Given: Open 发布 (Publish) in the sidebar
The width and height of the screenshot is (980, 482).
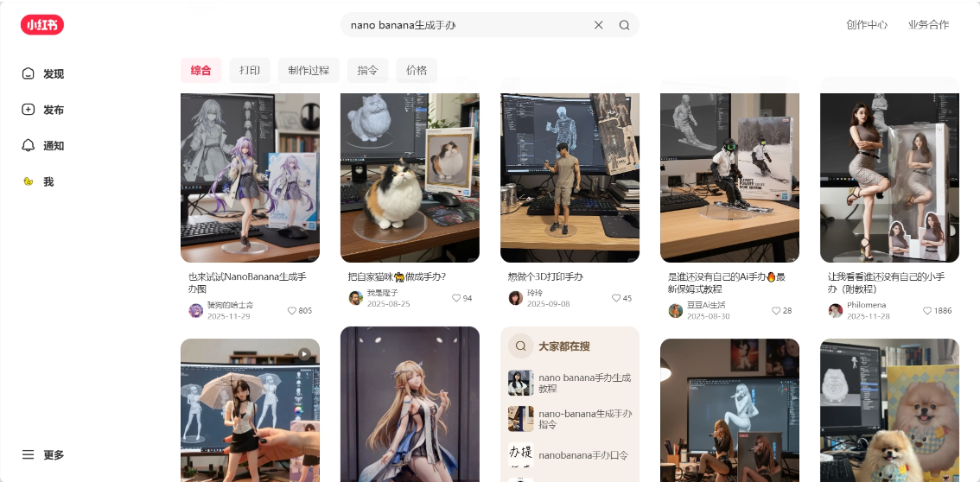Looking at the screenshot, I should 43,110.
